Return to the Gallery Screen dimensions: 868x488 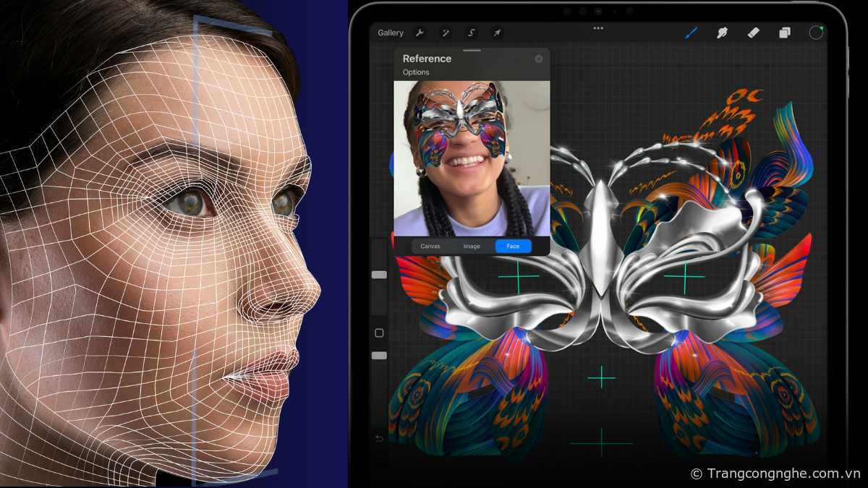tap(391, 33)
